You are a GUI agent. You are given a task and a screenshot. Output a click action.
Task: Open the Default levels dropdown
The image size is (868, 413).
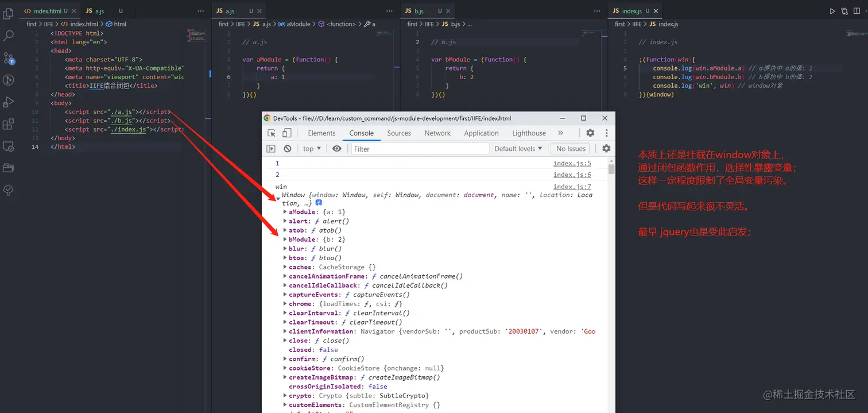pyautogui.click(x=518, y=148)
